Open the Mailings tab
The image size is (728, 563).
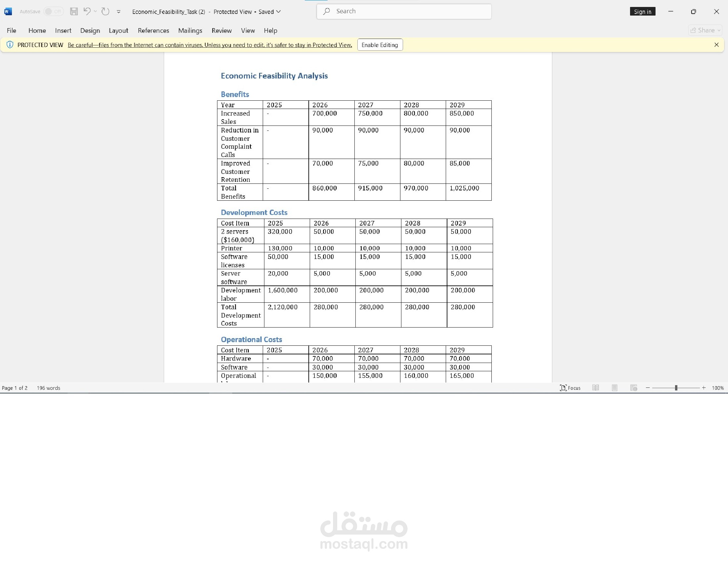click(190, 30)
